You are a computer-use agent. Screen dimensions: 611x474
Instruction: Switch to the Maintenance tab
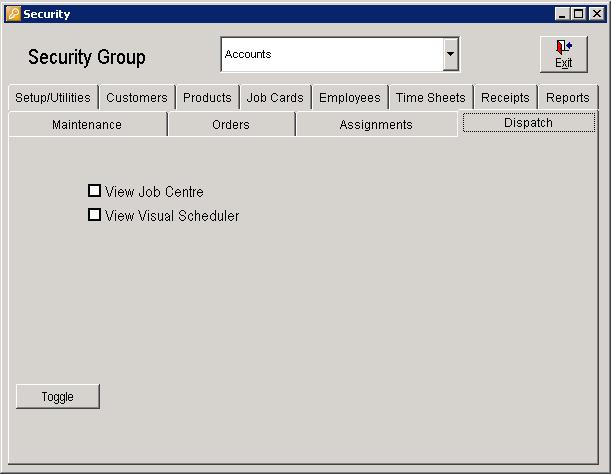87,125
